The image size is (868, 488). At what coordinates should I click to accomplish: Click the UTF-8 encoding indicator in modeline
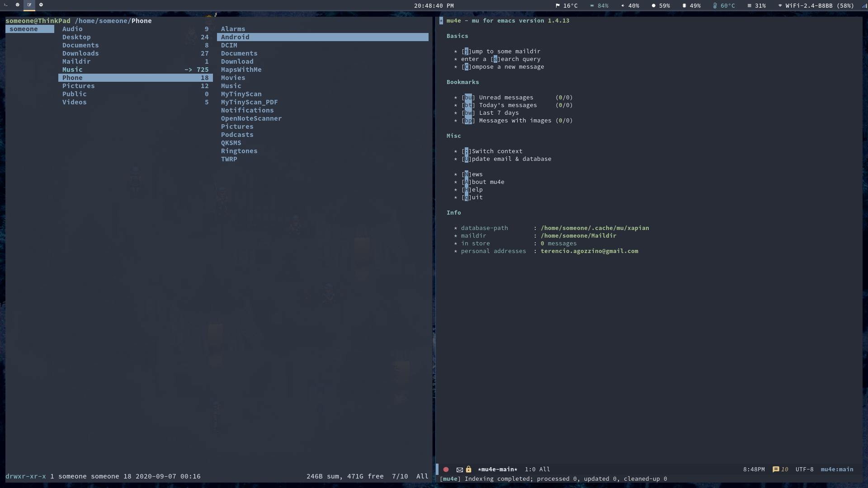tap(804, 469)
